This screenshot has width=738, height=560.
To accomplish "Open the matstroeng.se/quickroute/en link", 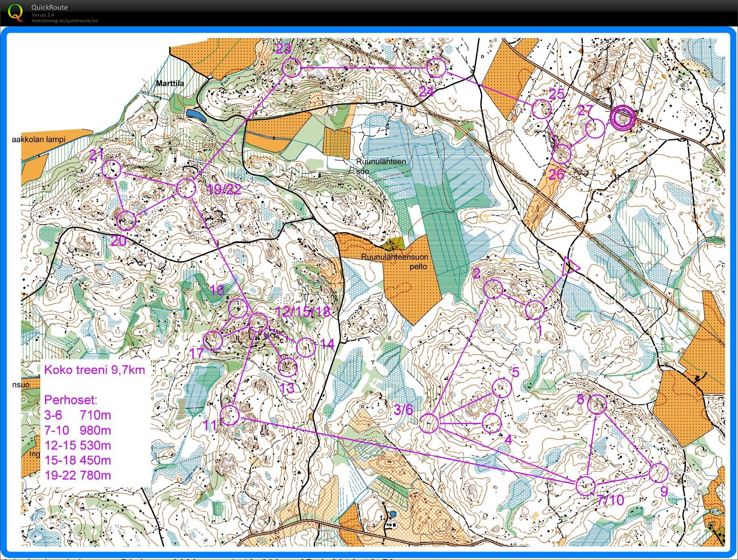I will point(65,21).
